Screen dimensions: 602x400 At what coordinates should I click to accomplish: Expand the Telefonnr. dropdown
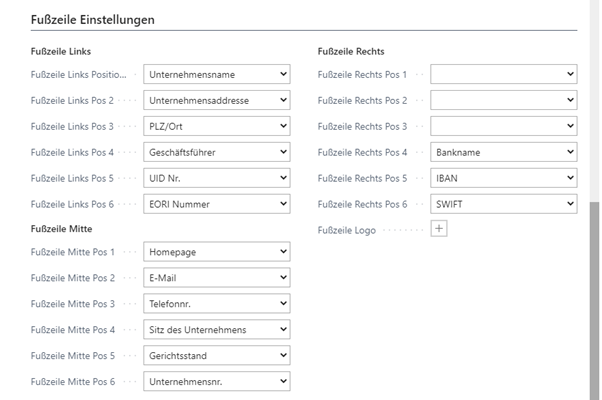coord(217,304)
